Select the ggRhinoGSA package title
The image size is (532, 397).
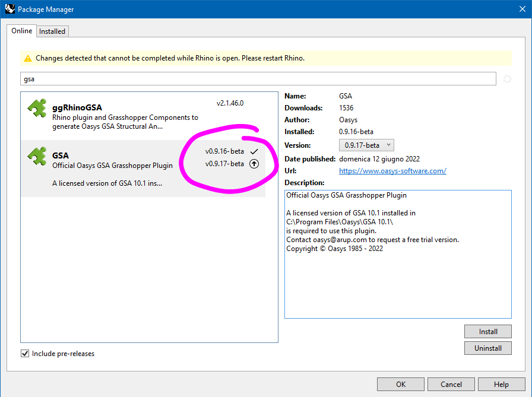coord(77,107)
